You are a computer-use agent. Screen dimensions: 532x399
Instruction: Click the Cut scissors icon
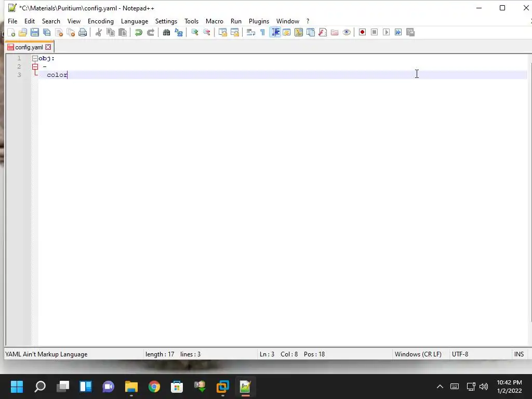point(98,33)
